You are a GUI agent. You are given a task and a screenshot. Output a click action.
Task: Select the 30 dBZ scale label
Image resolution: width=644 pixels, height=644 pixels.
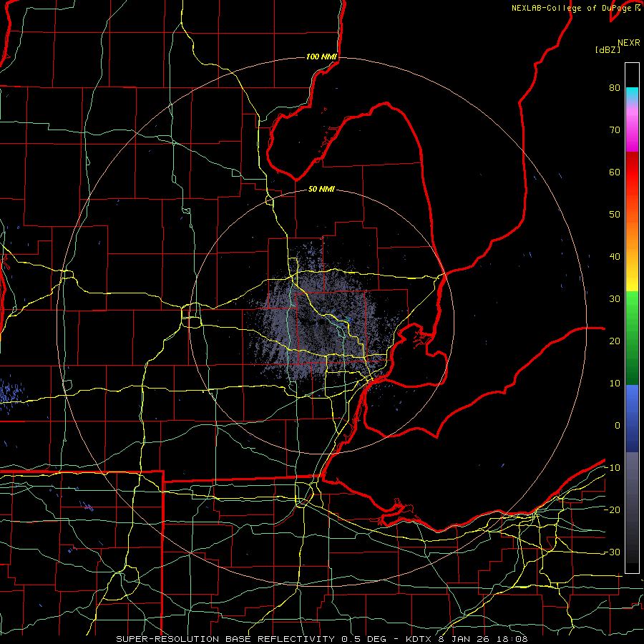point(615,299)
